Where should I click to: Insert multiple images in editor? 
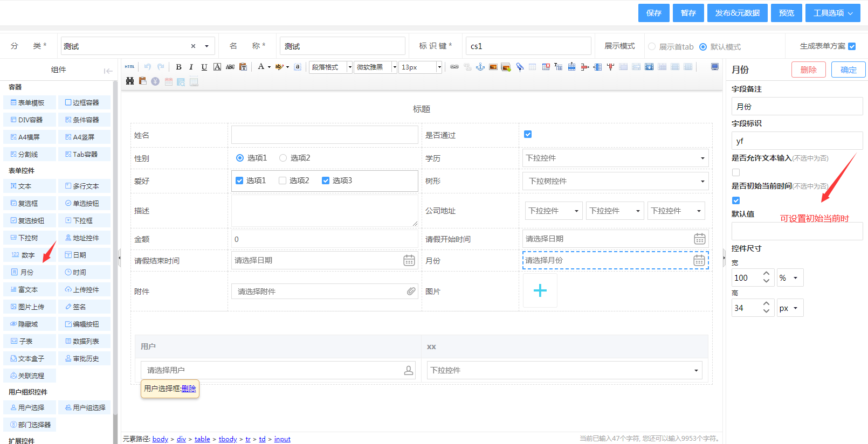(506, 67)
